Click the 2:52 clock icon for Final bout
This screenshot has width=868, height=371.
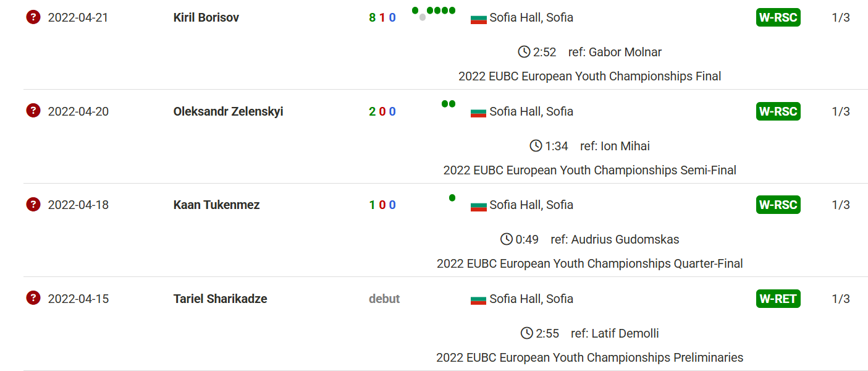coord(524,52)
